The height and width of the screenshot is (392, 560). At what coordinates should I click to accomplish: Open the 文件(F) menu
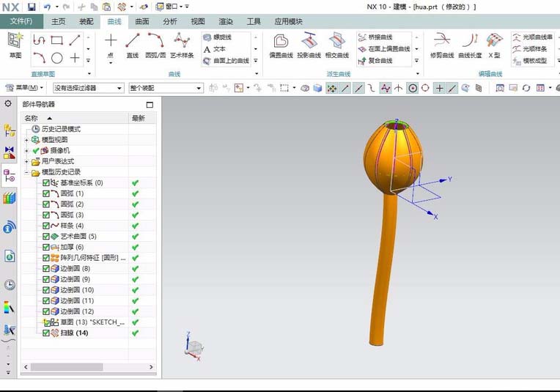tap(21, 21)
